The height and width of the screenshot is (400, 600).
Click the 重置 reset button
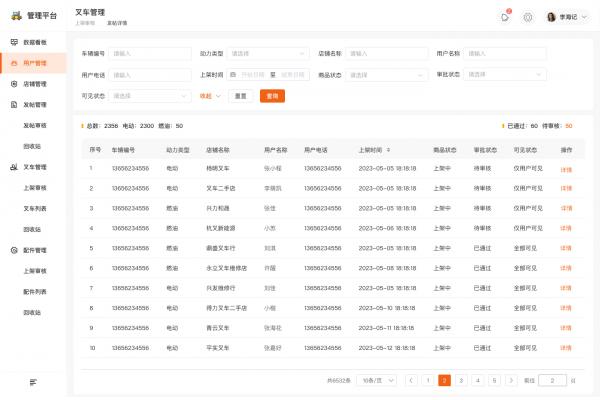[240, 96]
